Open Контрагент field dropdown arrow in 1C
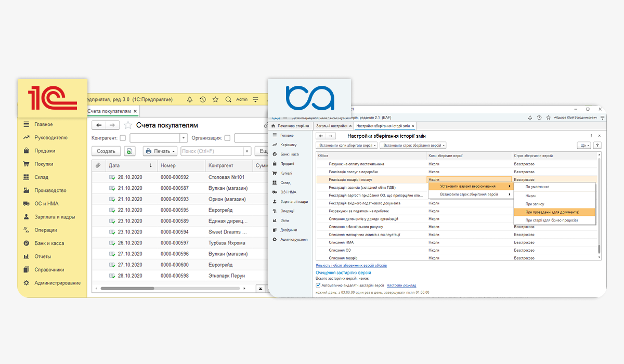Screen dimensions: 624x364 coord(184,138)
